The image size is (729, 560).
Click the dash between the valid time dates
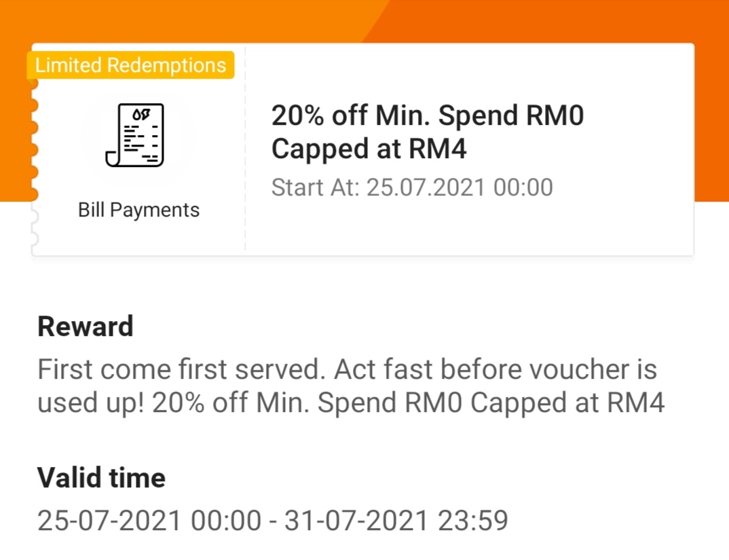272,521
